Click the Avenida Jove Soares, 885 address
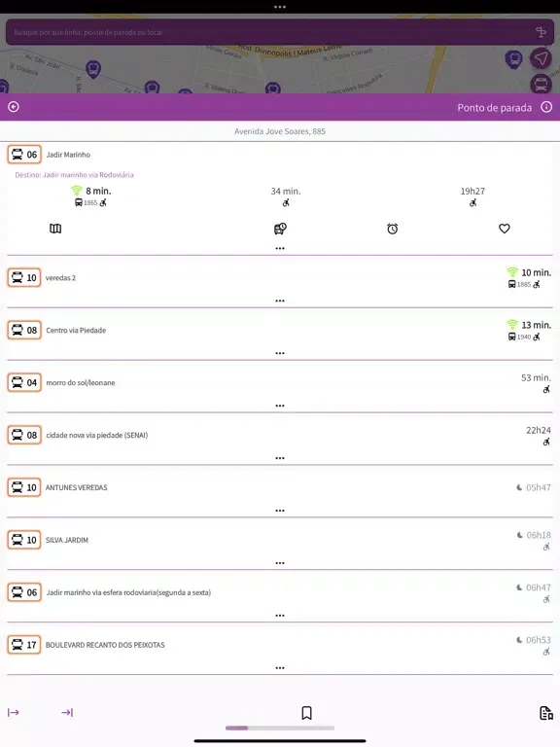560x747 pixels. click(x=280, y=131)
